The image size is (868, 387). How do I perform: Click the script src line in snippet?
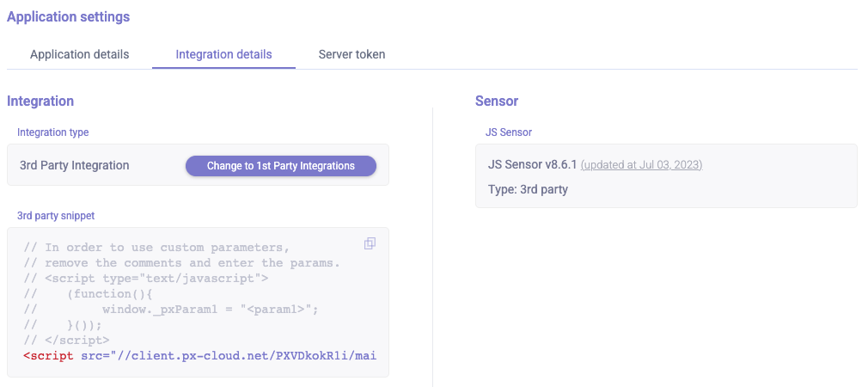(199, 355)
